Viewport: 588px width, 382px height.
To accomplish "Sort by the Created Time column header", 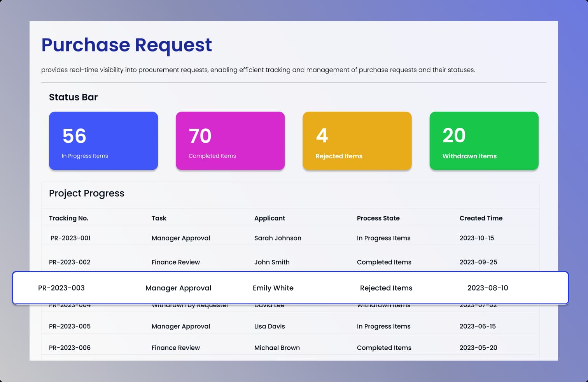I will coord(481,218).
